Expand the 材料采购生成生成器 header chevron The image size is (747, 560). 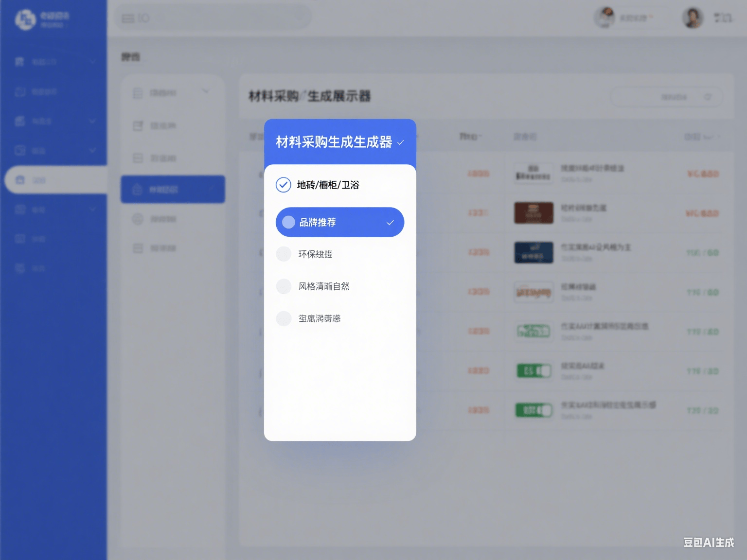[x=401, y=142]
